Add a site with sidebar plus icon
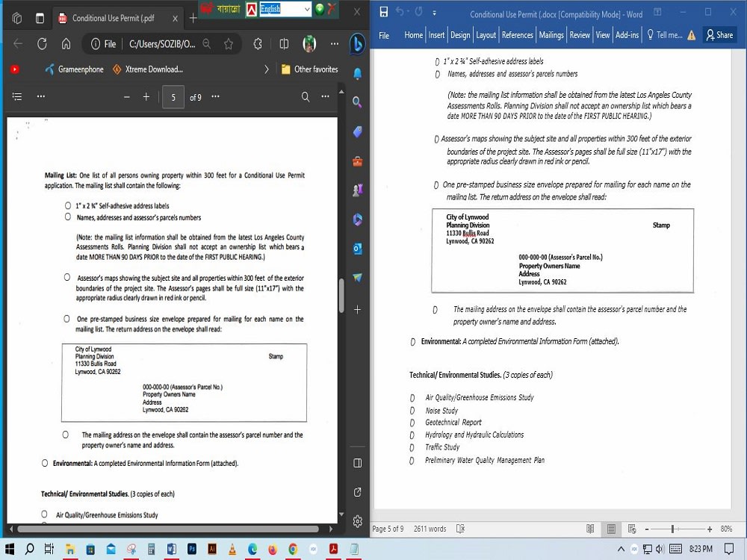The image size is (747, 560). [x=357, y=310]
